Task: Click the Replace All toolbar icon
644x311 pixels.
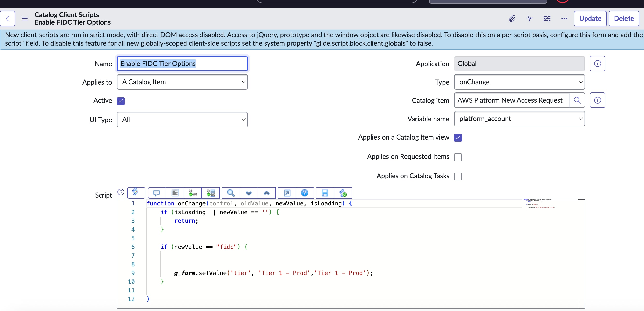Action: click(210, 193)
